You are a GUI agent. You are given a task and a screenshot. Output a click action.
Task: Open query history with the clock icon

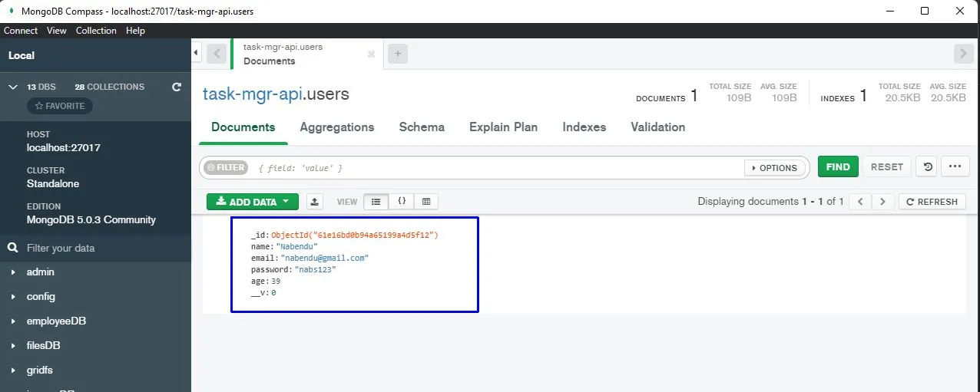[x=926, y=166]
